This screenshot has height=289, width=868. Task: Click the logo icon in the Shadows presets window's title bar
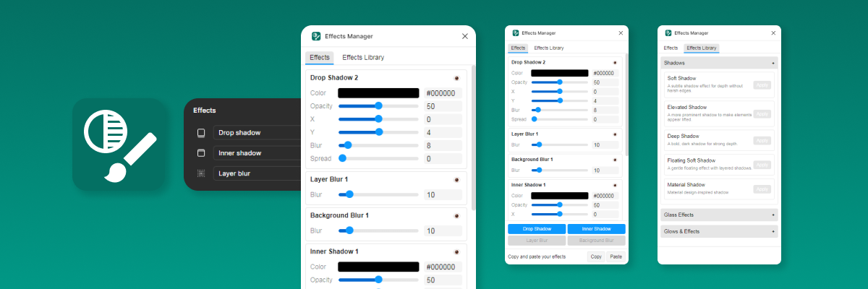click(668, 33)
